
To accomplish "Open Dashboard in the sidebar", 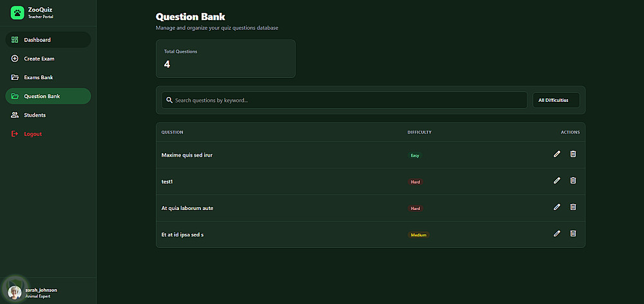I will point(48,40).
